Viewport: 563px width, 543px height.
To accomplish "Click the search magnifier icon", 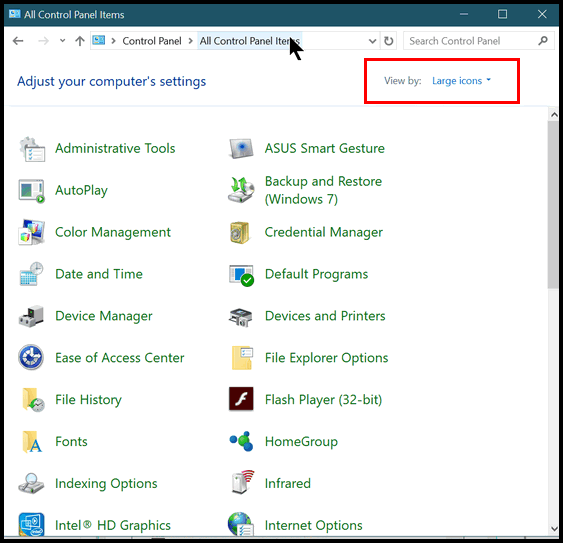I will click(x=543, y=41).
